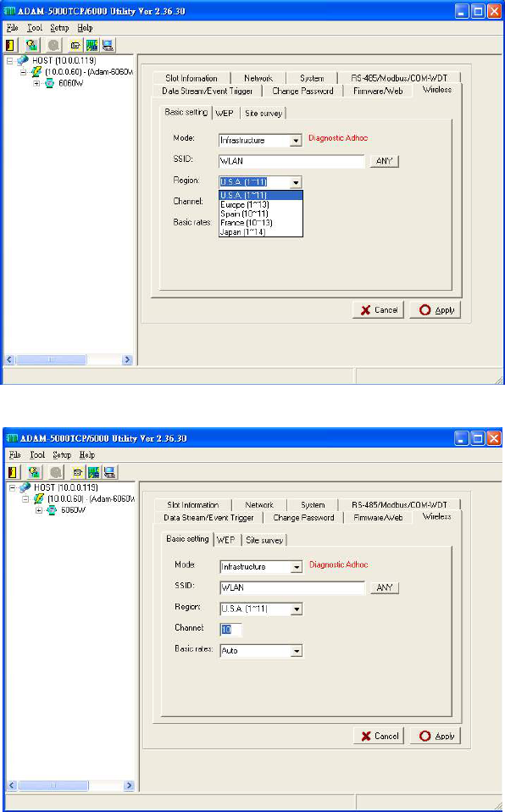Screen dimensions: 505x812
Task: Click the red Diagnostic Adhoc text in lower window
Action: [339, 565]
